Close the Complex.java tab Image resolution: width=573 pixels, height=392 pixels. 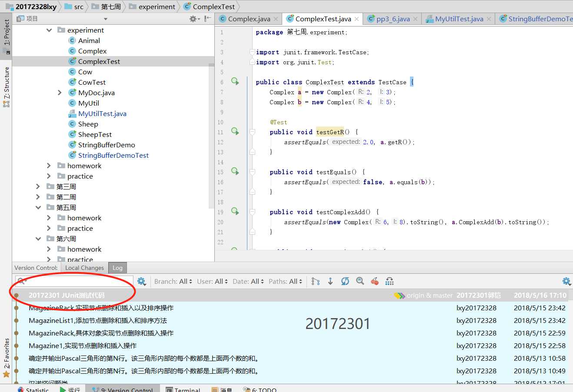[x=276, y=19]
